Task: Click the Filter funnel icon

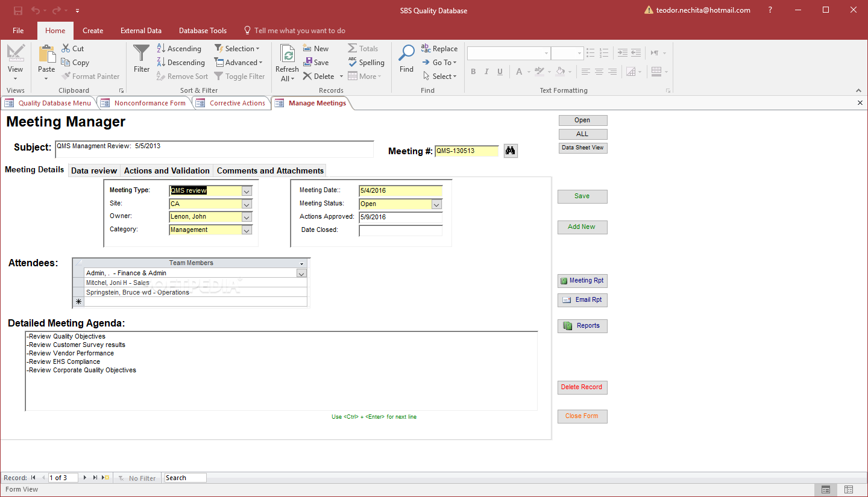Action: (142, 54)
